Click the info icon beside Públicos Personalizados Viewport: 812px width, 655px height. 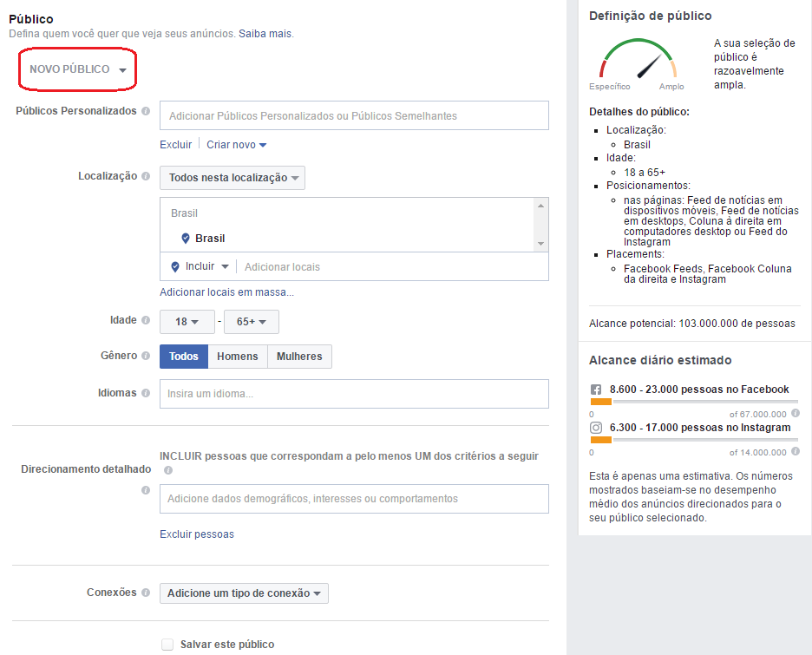pos(145,111)
